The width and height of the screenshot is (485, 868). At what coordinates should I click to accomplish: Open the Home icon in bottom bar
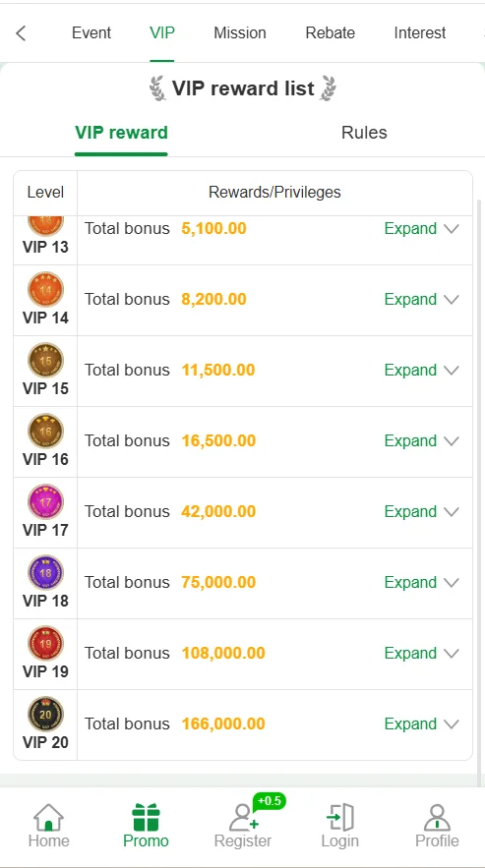coord(49,818)
